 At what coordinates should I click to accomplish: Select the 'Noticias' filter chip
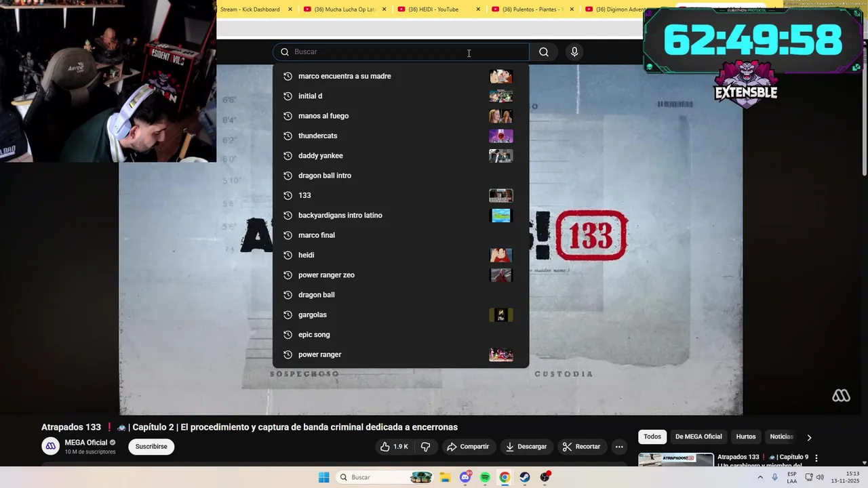click(x=781, y=436)
